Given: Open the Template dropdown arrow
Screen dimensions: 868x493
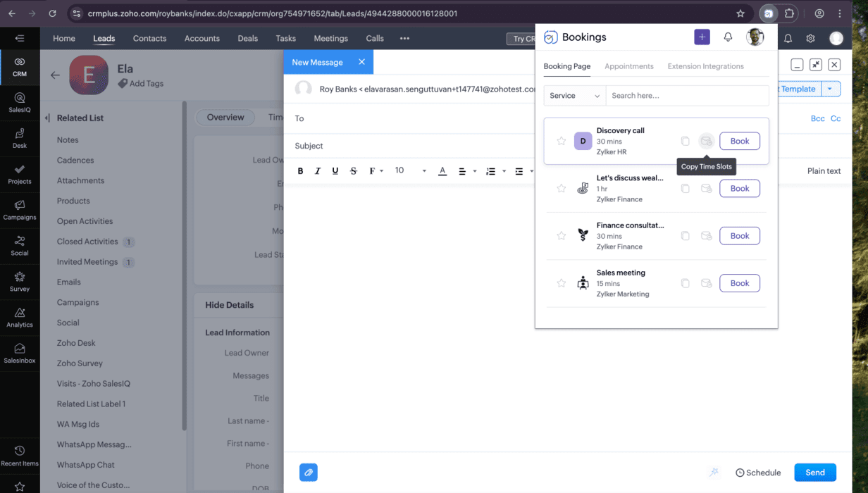Looking at the screenshot, I should click(831, 89).
